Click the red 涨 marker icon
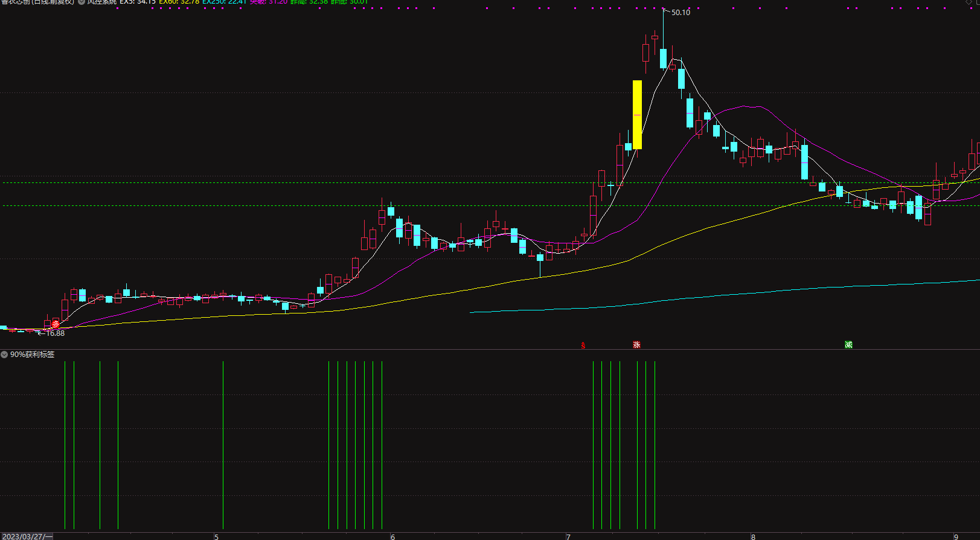Screen dimensions: 980x540 coord(636,345)
